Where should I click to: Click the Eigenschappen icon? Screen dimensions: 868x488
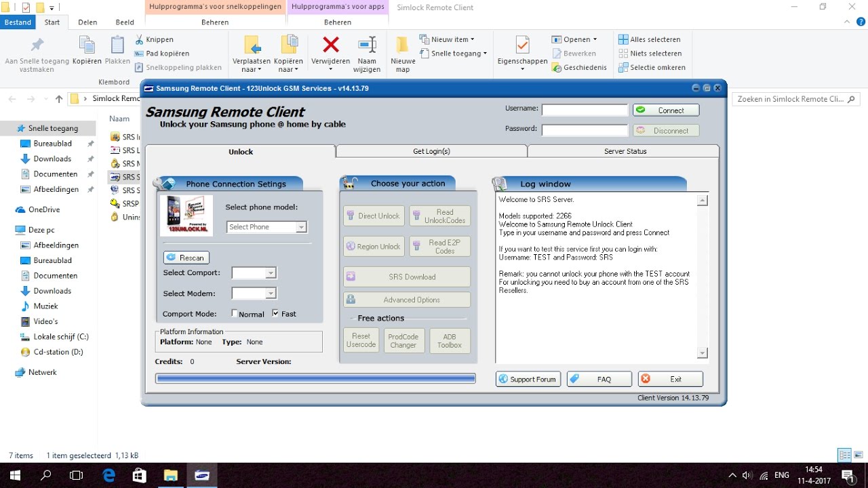tap(522, 45)
